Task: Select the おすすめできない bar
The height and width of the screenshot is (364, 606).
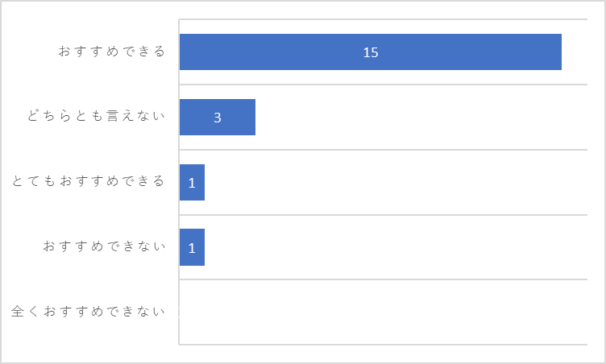Action: pos(192,247)
